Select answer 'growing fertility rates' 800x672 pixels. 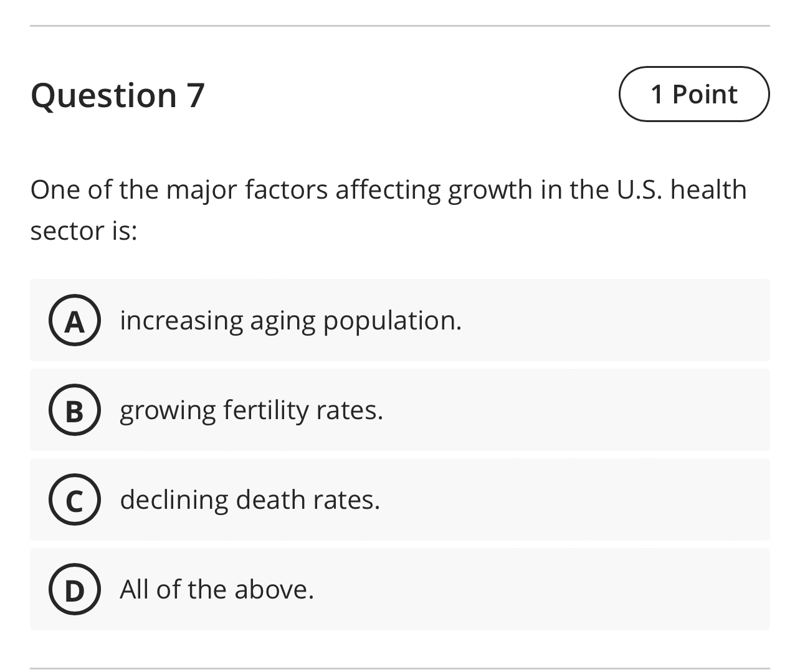click(x=250, y=410)
